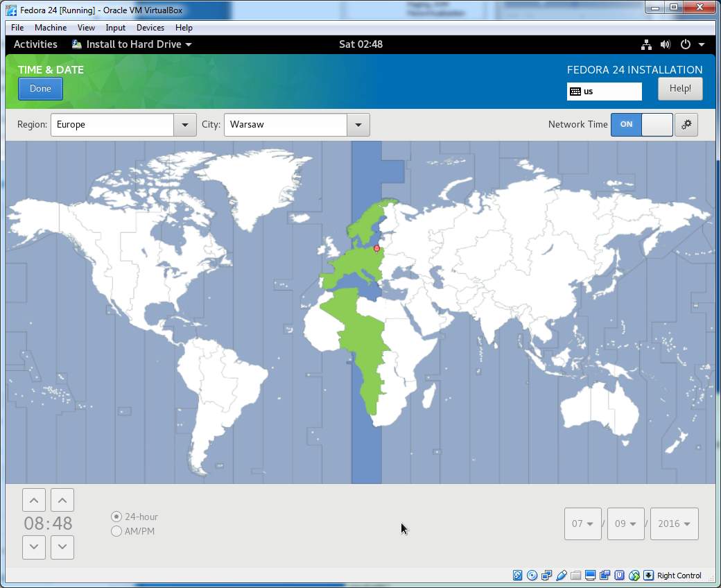Open the Install to Hard Drive app menu

132,44
